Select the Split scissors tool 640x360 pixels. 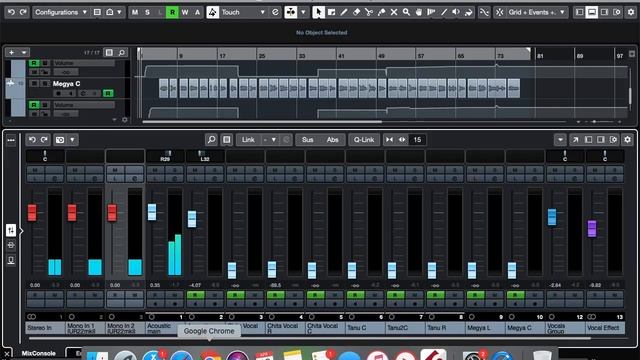pos(369,12)
